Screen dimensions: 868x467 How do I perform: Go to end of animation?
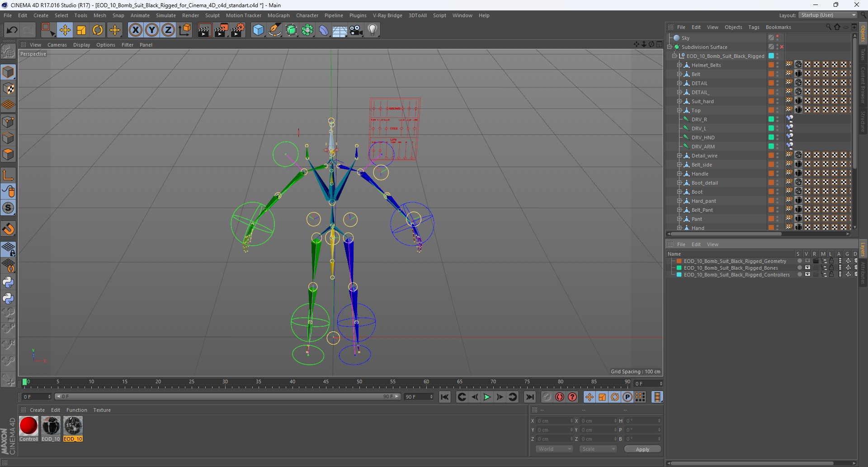pos(529,397)
